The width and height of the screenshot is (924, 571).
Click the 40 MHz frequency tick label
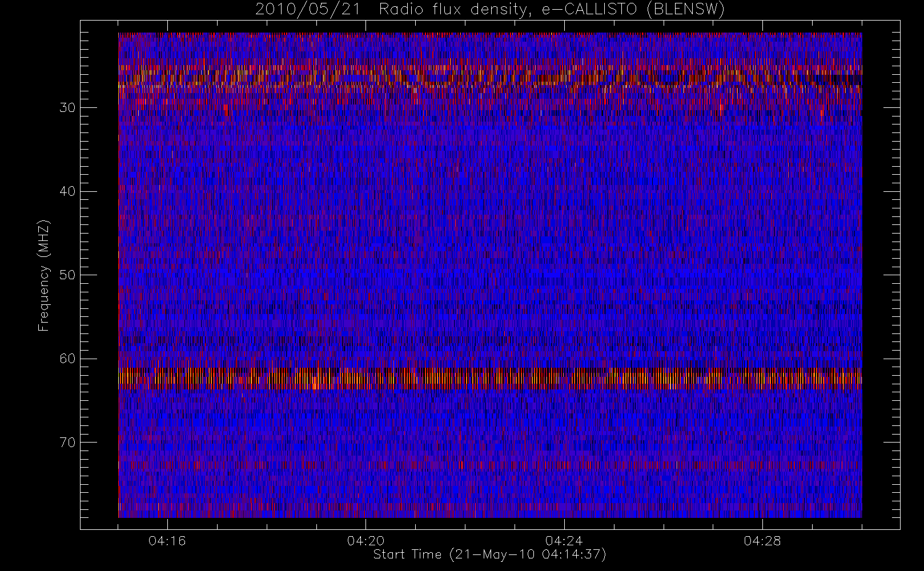[x=67, y=191]
